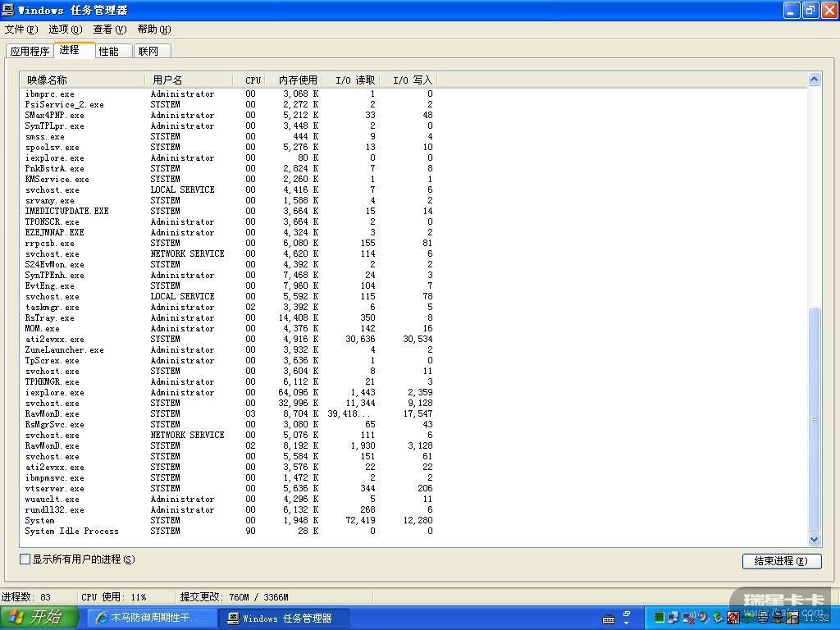Sort by 用户名 column header
Viewport: 840px width, 630px height.
point(189,80)
